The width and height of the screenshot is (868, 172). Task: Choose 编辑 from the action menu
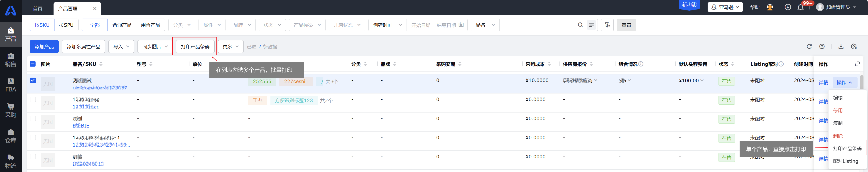click(838, 98)
